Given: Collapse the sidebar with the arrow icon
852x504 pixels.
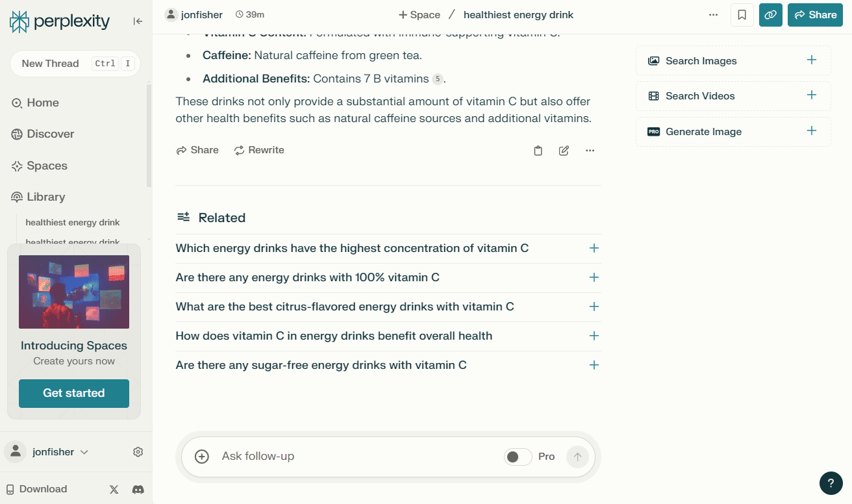Looking at the screenshot, I should pos(138,21).
